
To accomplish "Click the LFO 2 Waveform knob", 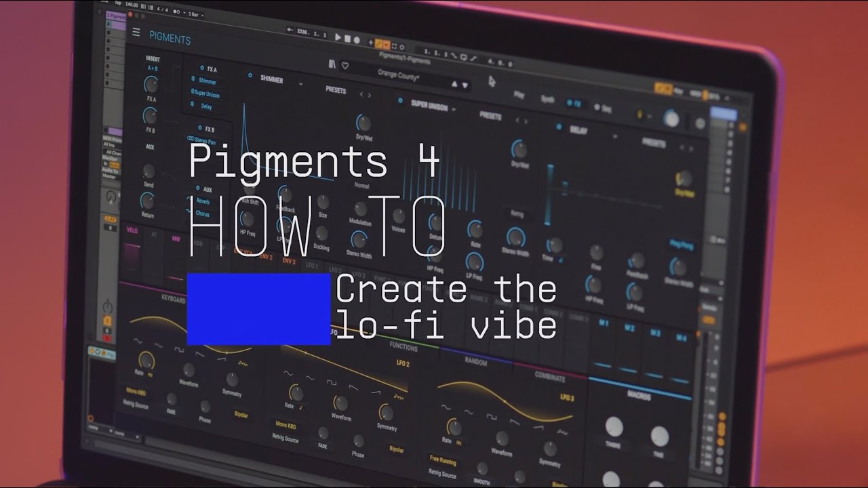I will click(x=341, y=403).
